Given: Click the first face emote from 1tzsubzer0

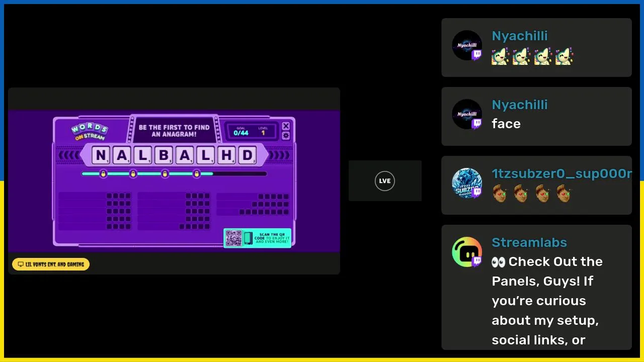Looking at the screenshot, I should click(500, 194).
